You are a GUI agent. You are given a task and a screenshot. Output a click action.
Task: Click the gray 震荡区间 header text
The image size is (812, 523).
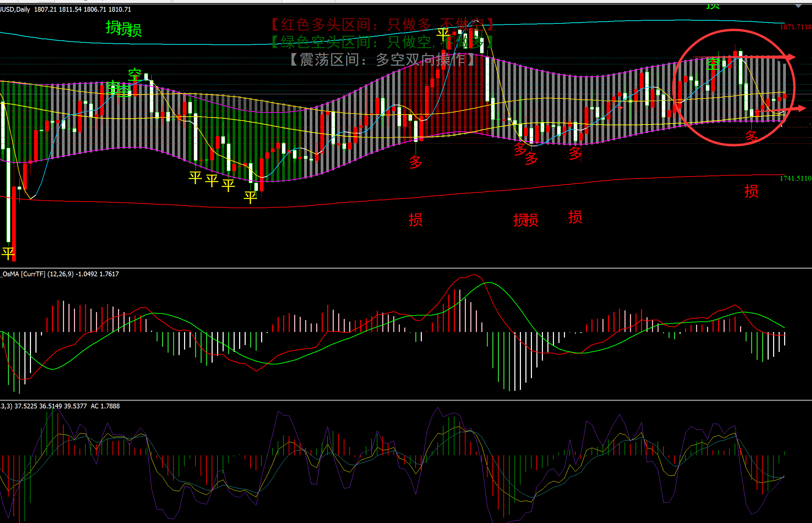point(382,60)
